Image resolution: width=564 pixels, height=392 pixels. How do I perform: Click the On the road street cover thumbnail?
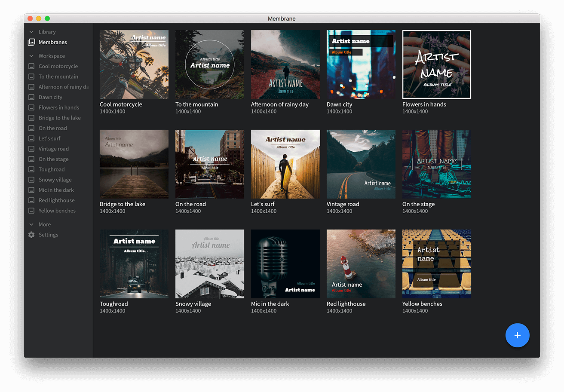(210, 164)
